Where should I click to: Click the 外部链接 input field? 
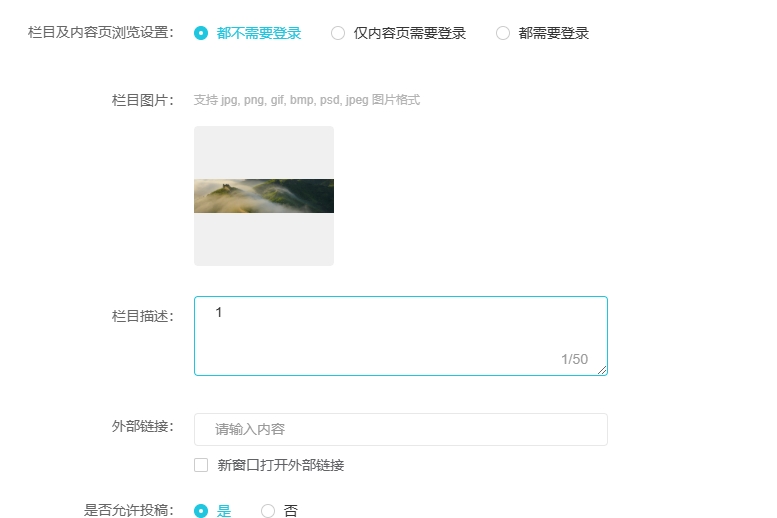click(400, 429)
